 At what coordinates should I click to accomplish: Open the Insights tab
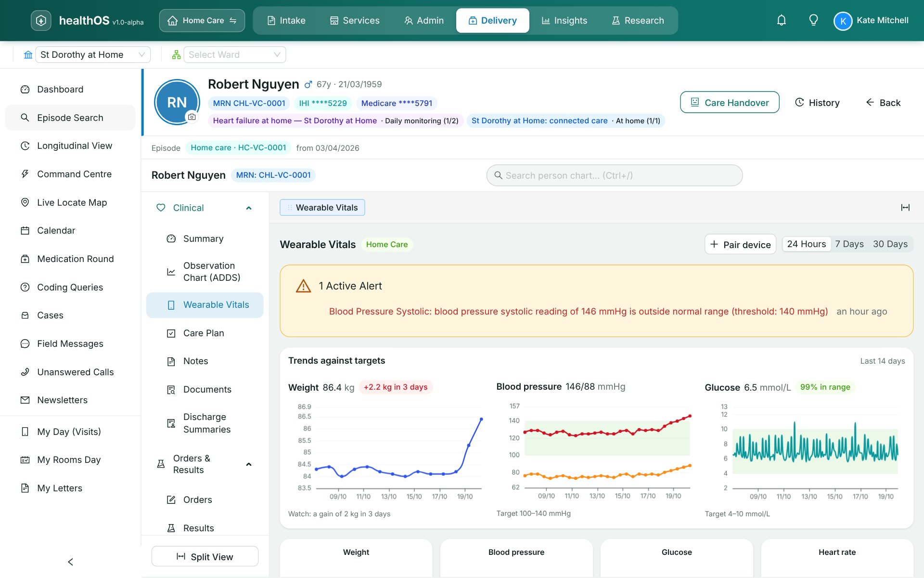[565, 21]
